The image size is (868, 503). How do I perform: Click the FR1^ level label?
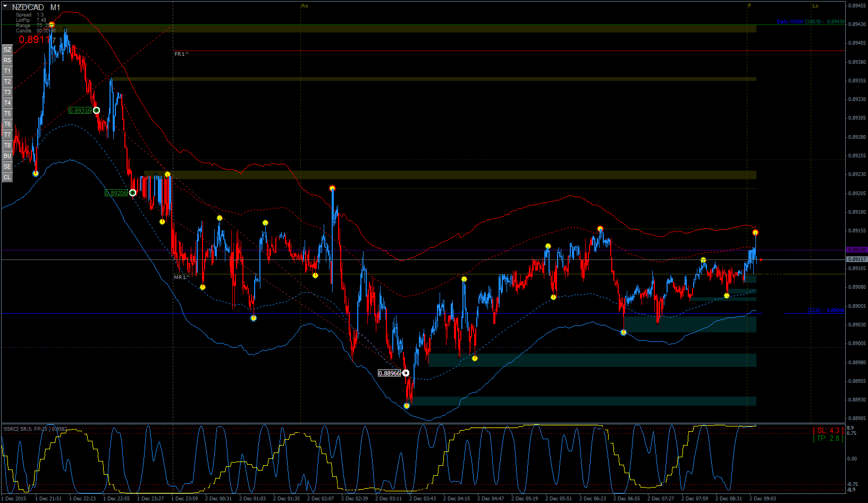pos(181,54)
